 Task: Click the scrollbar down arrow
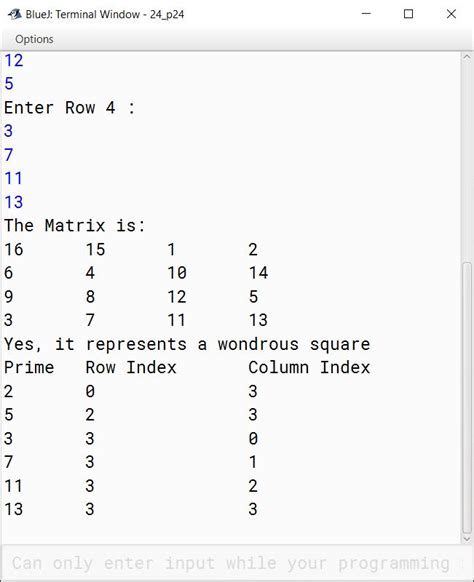[x=467, y=539]
